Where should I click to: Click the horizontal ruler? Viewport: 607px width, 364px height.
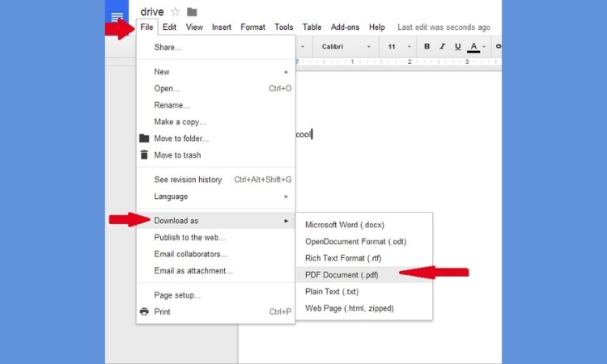399,61
